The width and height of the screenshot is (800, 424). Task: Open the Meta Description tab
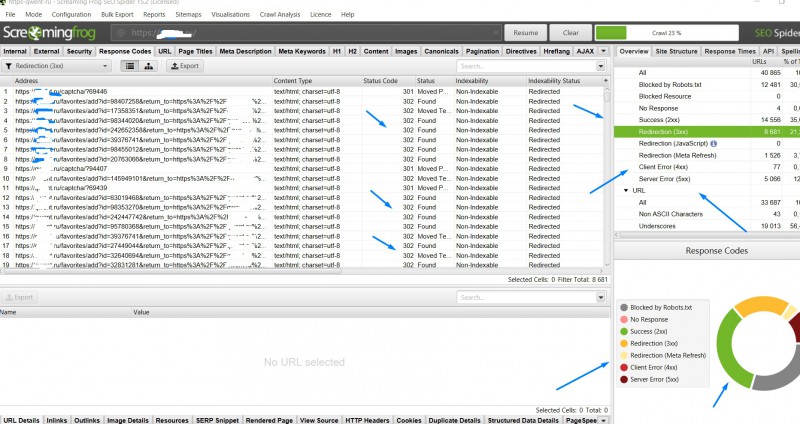point(245,51)
